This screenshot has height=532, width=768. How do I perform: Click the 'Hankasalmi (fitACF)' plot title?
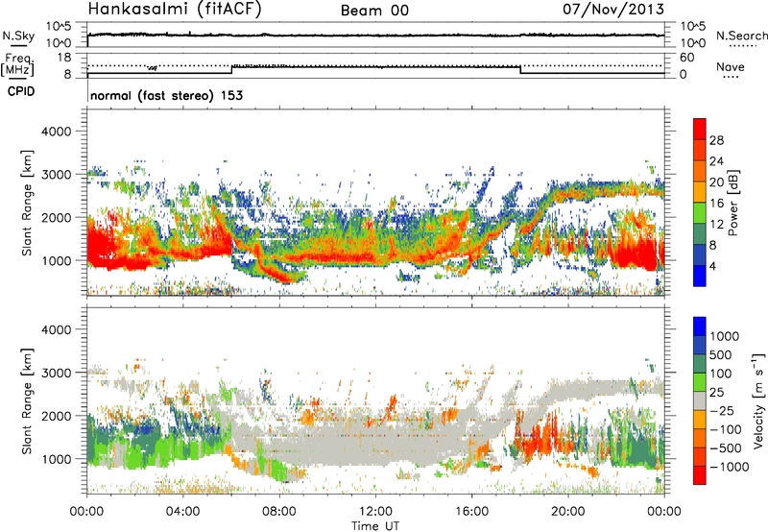click(x=175, y=10)
